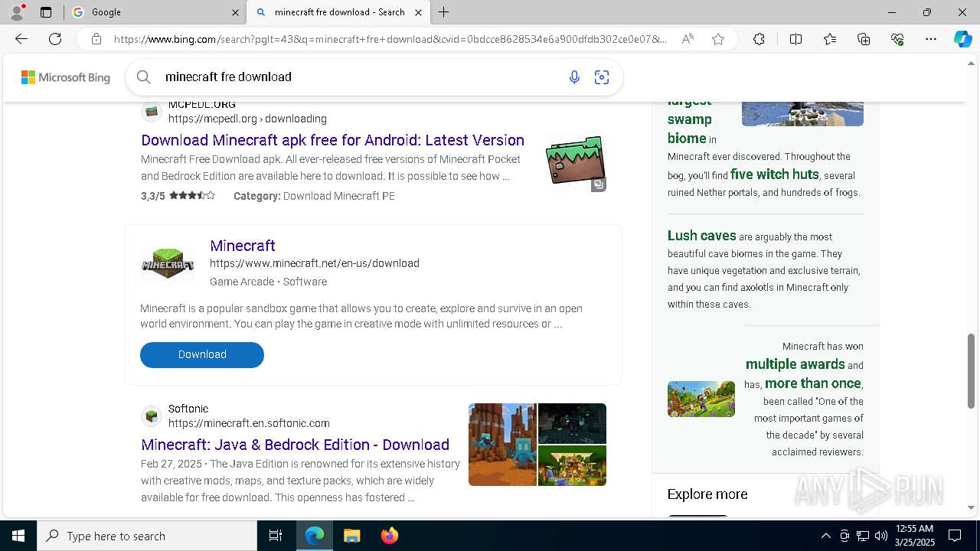980x551 pixels.
Task: Open Minecraft: Java & Bedrock Edition result
Action: pyautogui.click(x=295, y=445)
